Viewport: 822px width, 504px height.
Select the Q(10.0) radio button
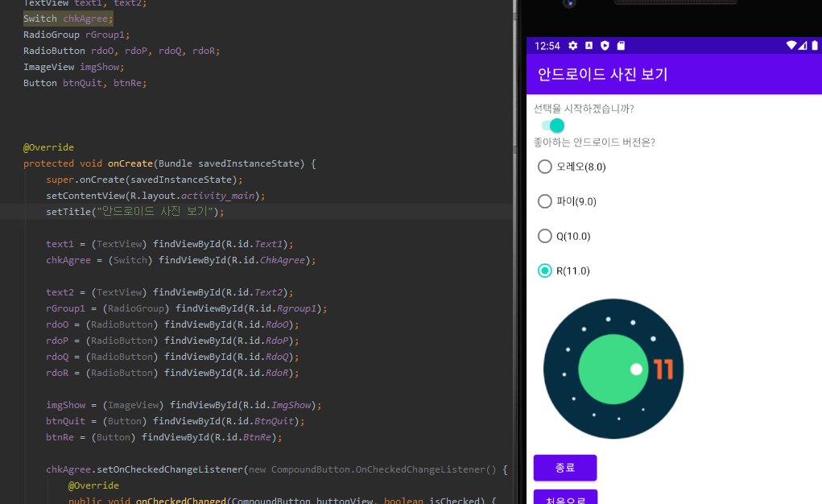[564, 236]
